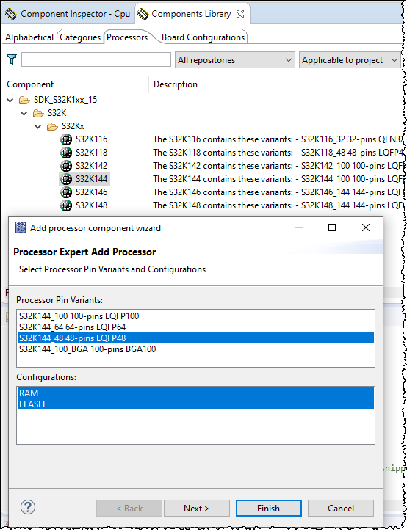Image resolution: width=407 pixels, height=532 pixels.
Task: Click the S32K118 variants description text
Action: point(278,153)
